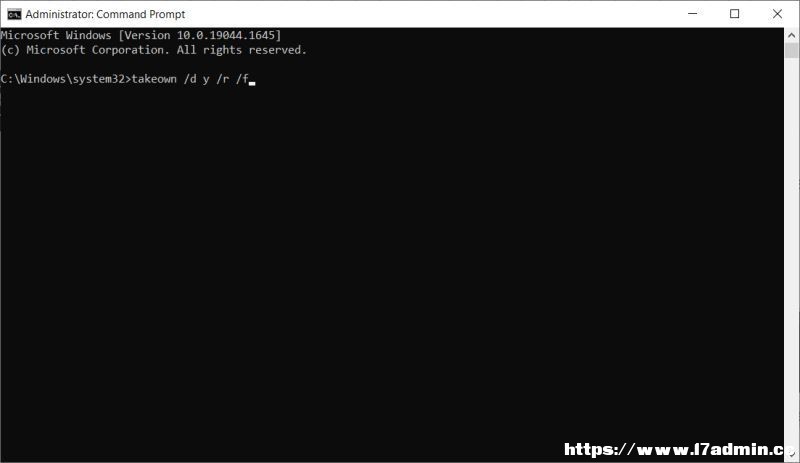Click the 'y' argument after /d
This screenshot has width=800, height=463.
tap(206, 80)
